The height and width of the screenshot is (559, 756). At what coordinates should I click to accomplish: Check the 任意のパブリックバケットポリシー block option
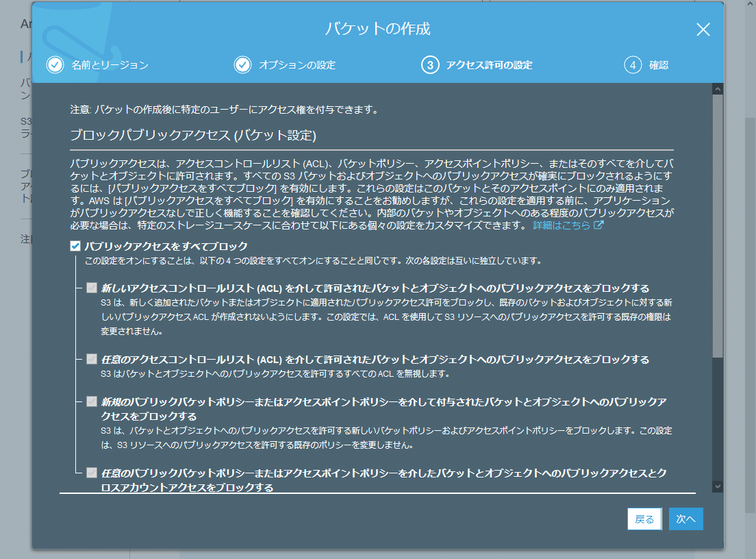point(92,471)
